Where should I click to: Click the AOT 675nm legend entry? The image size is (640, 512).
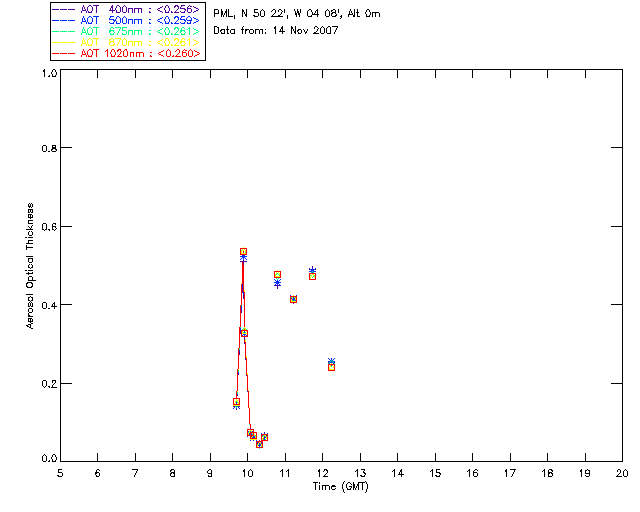[126, 31]
